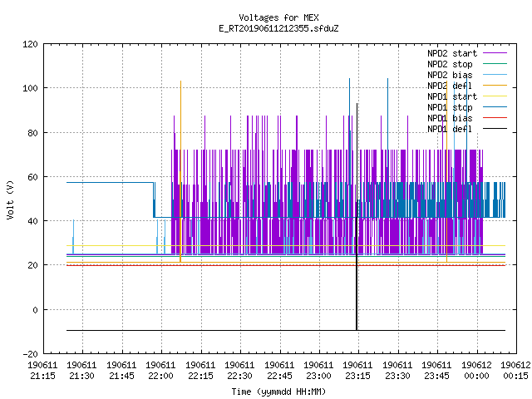The width and height of the screenshot is (532, 399).
Task: Click the x-axis label 'Time (yymmdd HH:MM)'
Action: click(278, 392)
